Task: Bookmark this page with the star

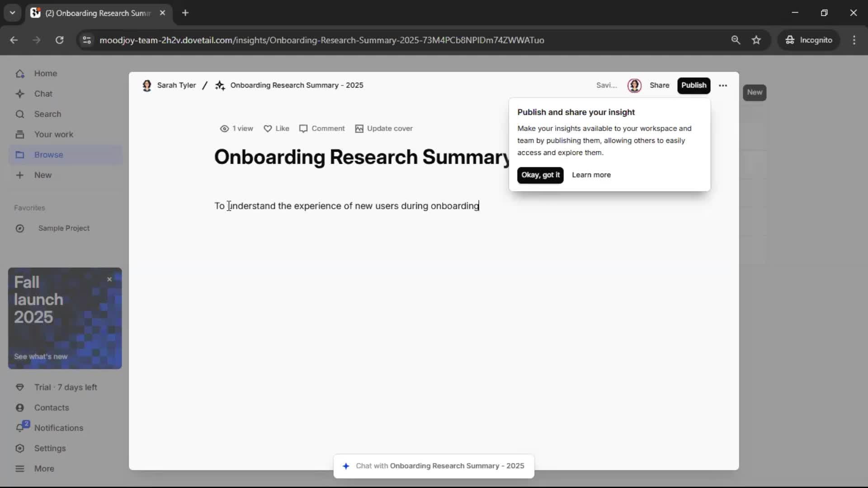Action: point(756,40)
